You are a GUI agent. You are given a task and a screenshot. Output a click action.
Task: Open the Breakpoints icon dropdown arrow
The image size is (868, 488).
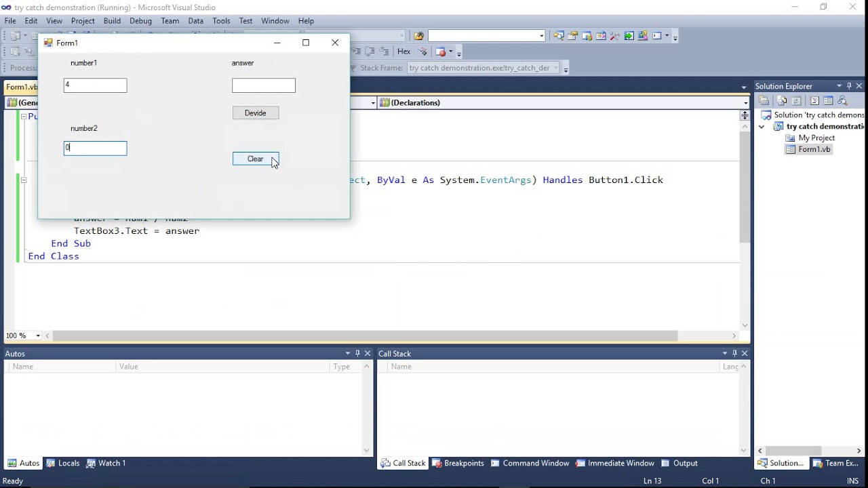click(451, 52)
